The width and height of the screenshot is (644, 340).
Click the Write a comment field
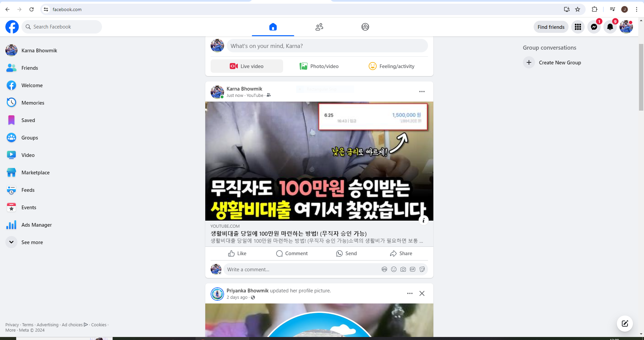pos(302,269)
